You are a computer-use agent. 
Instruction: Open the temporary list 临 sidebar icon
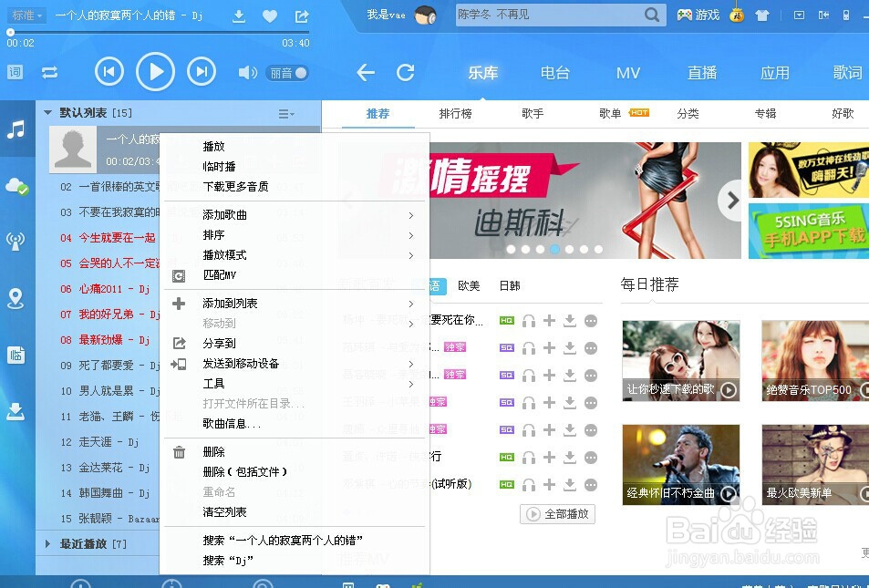click(16, 355)
